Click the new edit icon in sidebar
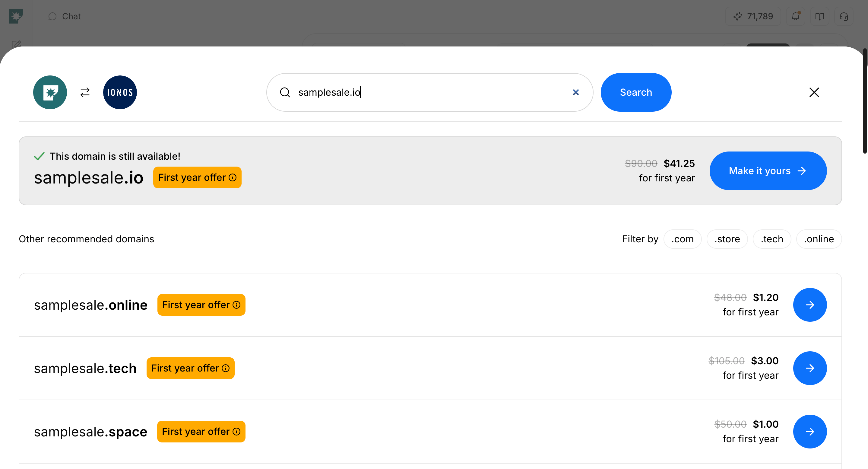This screenshot has height=469, width=868. coord(16,44)
